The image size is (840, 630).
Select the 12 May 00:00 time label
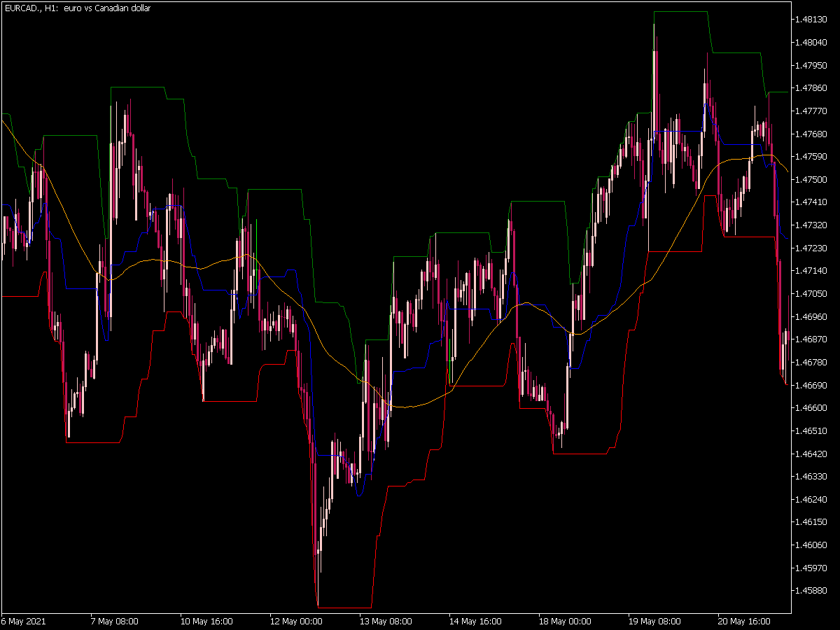[297, 621]
